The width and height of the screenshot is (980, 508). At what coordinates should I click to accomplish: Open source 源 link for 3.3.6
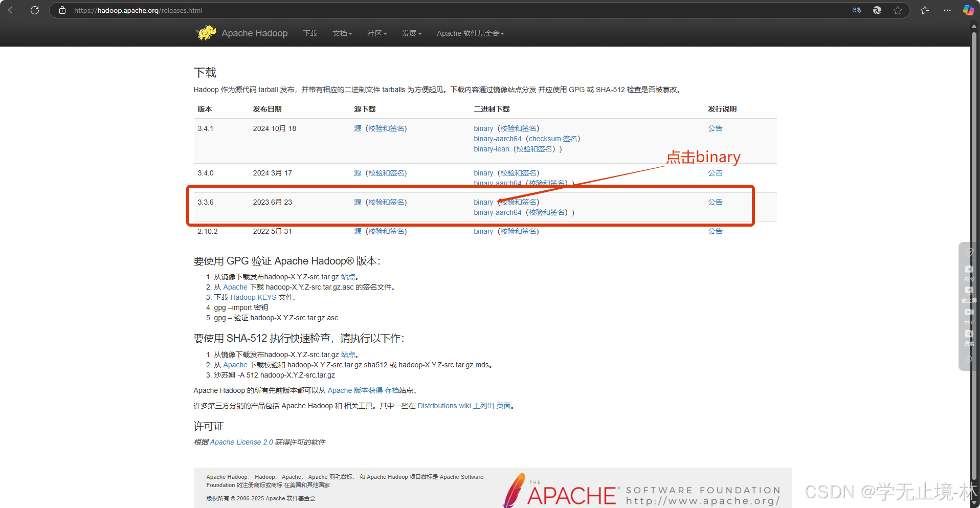tap(358, 202)
